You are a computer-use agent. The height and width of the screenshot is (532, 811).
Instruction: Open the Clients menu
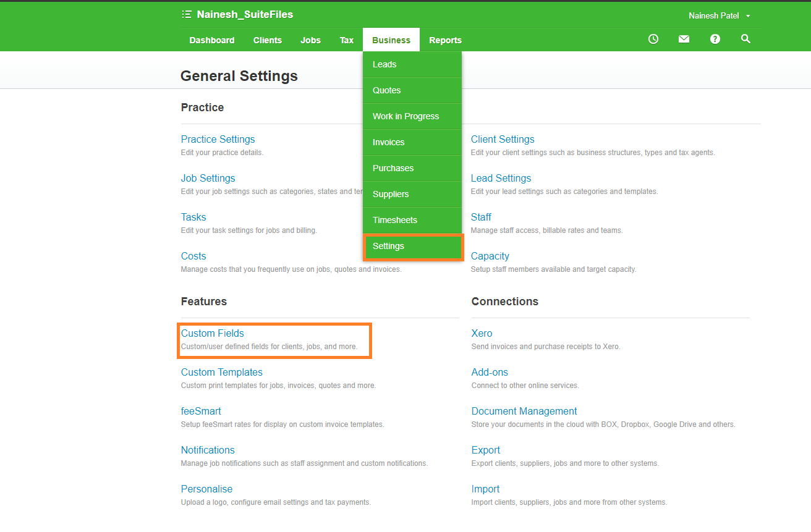[267, 40]
